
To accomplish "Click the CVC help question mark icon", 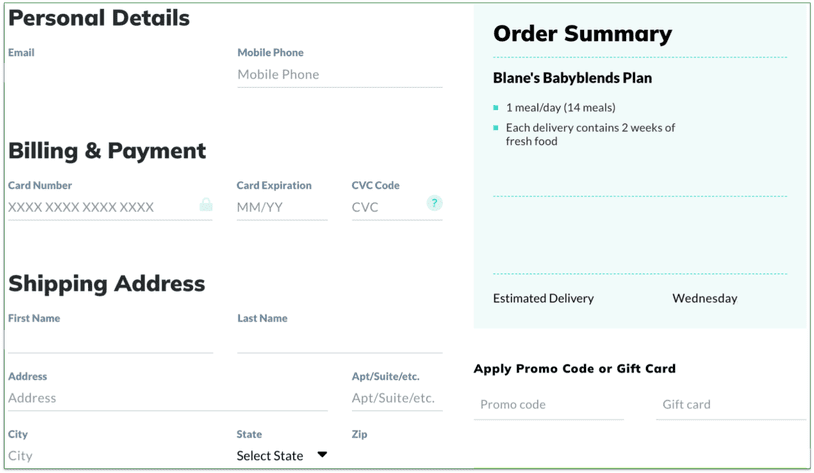I will pyautogui.click(x=434, y=203).
